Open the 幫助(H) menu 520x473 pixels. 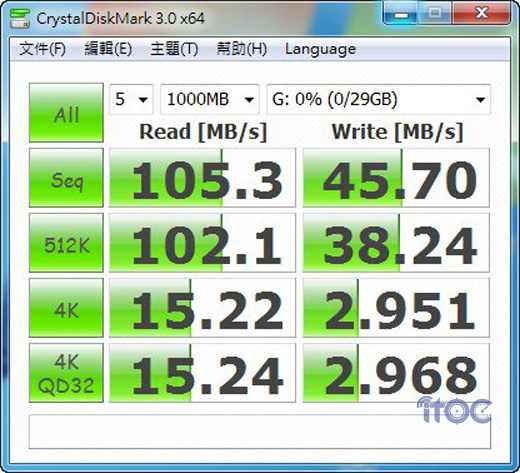coord(242,49)
